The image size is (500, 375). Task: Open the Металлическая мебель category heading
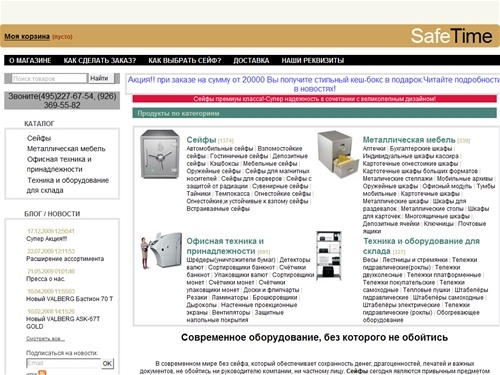[x=409, y=140]
